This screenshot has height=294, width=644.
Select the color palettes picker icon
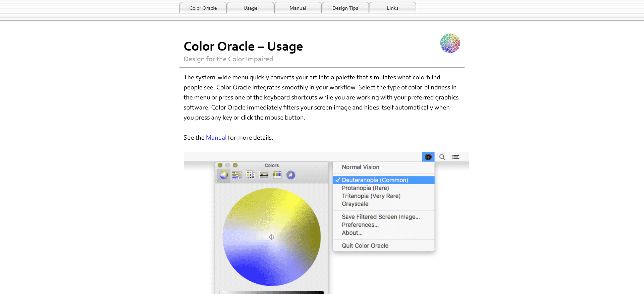pyautogui.click(x=251, y=175)
